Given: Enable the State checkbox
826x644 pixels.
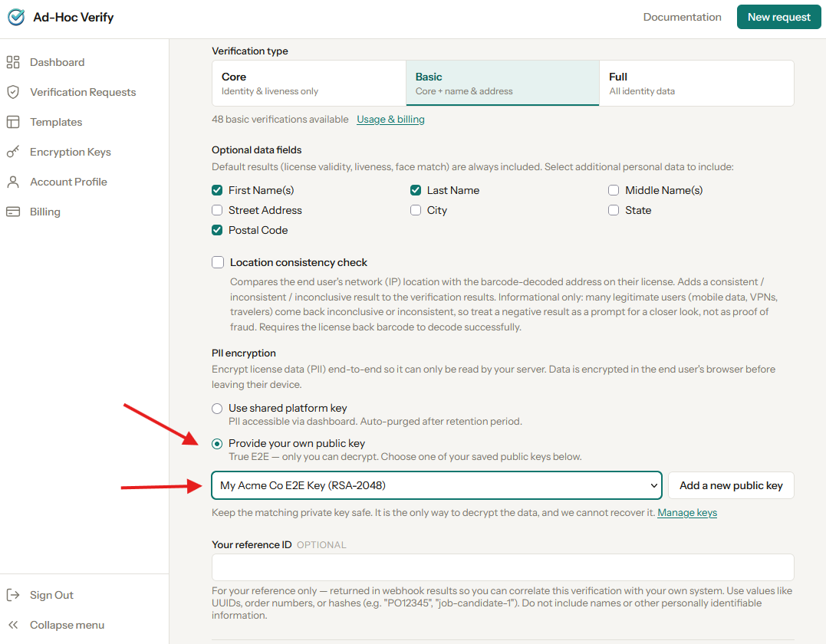Looking at the screenshot, I should tap(614, 210).
